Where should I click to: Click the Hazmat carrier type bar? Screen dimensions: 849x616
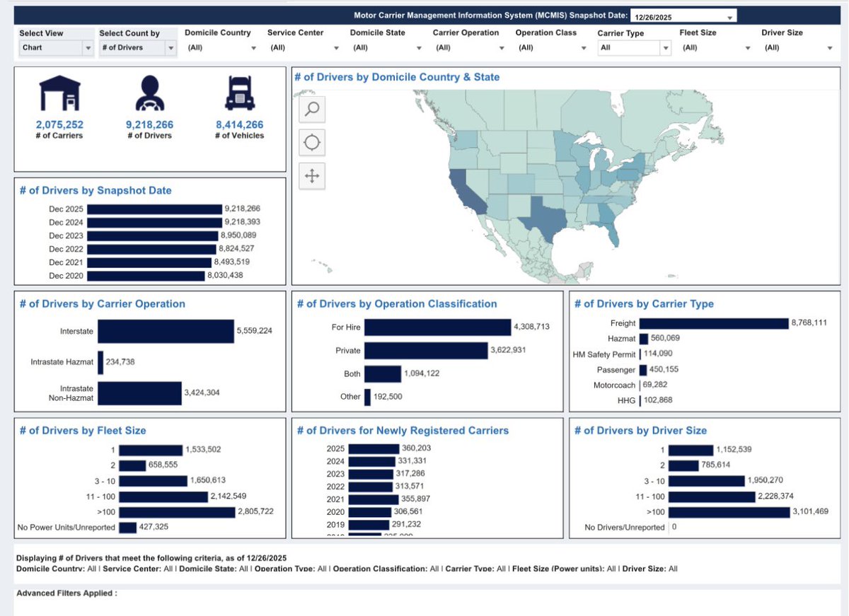[x=643, y=339]
